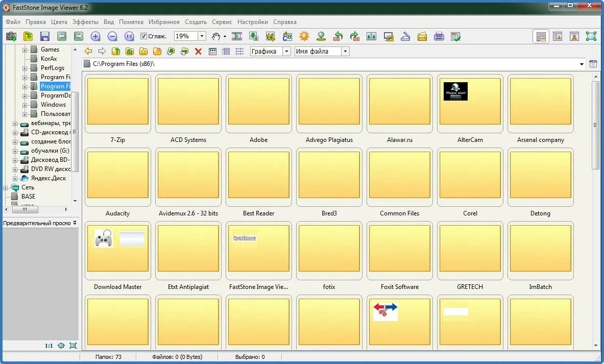Image resolution: width=604 pixels, height=364 pixels.
Task: Open the Draw Board text icon
Action: tap(287, 37)
